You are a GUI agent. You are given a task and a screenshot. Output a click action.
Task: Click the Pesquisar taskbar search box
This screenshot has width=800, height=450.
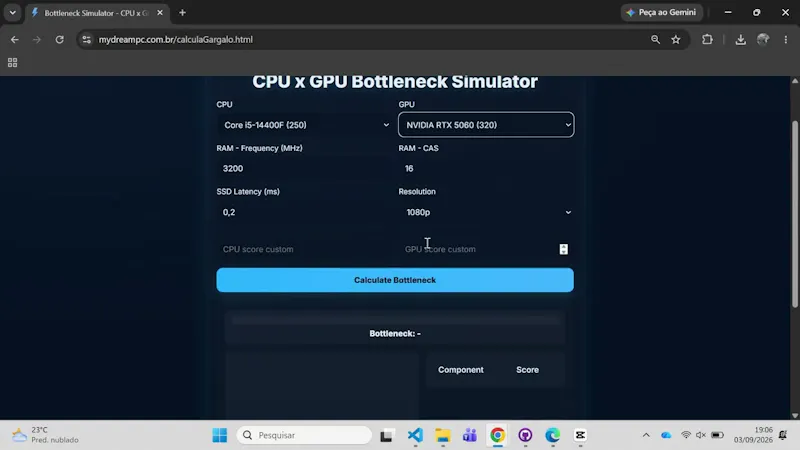pyautogui.click(x=304, y=435)
